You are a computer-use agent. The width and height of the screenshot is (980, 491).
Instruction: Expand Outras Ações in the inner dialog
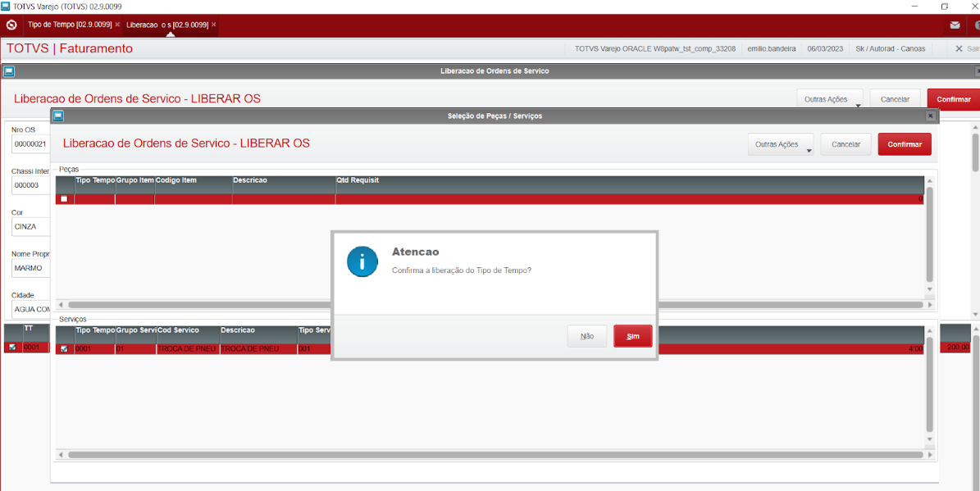(781, 144)
